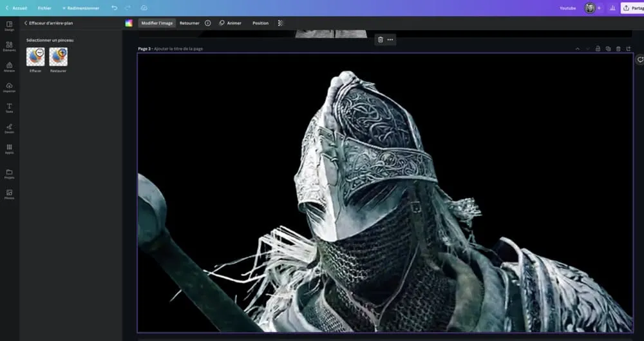This screenshot has width=644, height=341.
Task: Click the comment refresh icon beside canvas
Action: 640,60
